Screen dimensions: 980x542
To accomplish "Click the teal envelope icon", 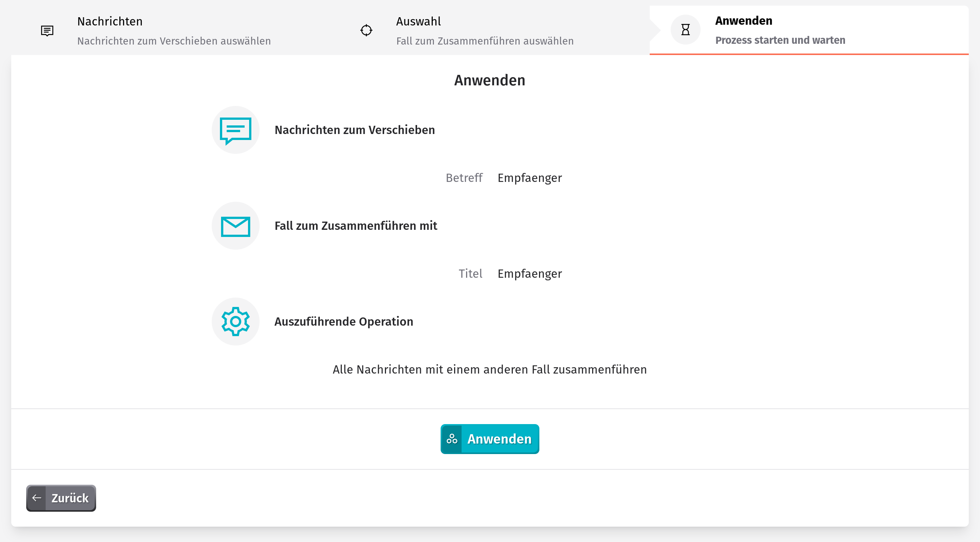I will point(236,226).
